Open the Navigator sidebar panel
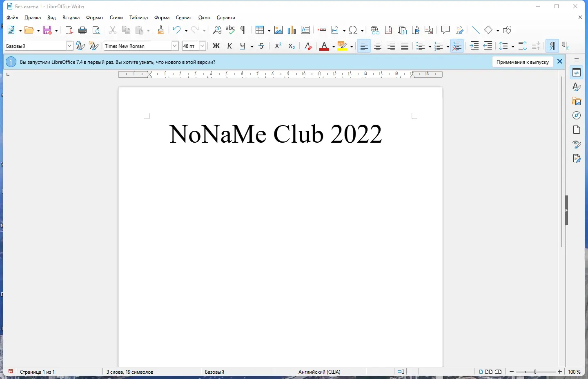Screen dimensions: 588x379 click(x=577, y=115)
